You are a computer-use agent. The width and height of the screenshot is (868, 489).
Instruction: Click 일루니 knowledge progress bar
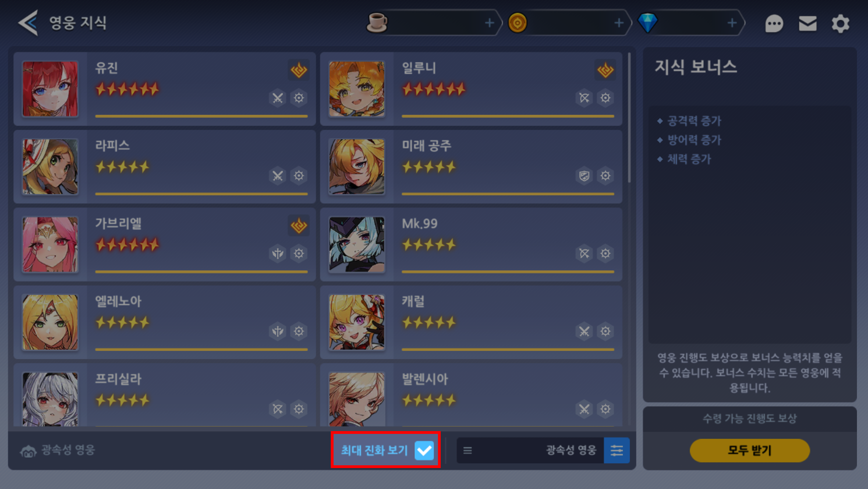pos(508,116)
